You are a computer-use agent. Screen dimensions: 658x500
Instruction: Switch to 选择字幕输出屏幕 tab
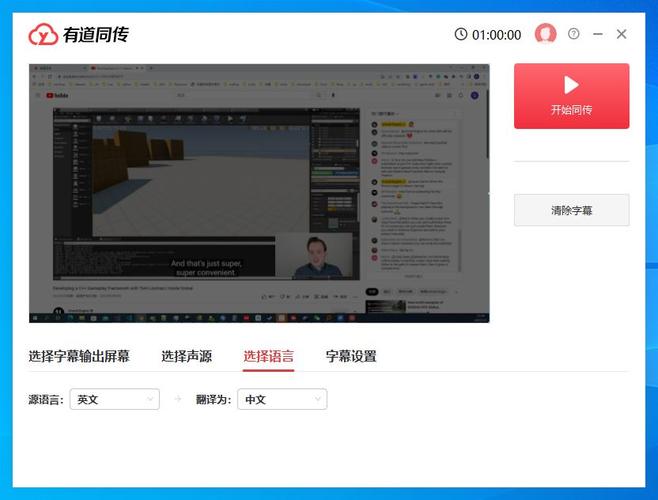pyautogui.click(x=79, y=356)
